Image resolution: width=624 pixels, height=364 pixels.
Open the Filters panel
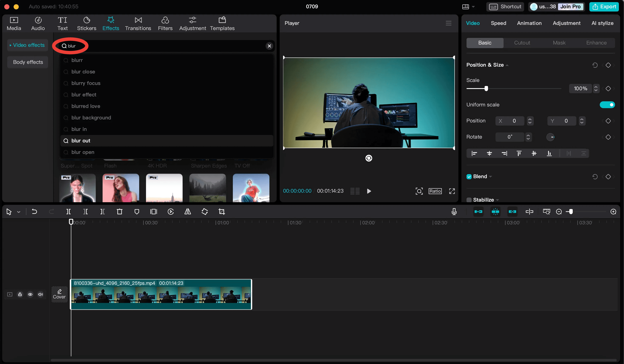tap(165, 24)
